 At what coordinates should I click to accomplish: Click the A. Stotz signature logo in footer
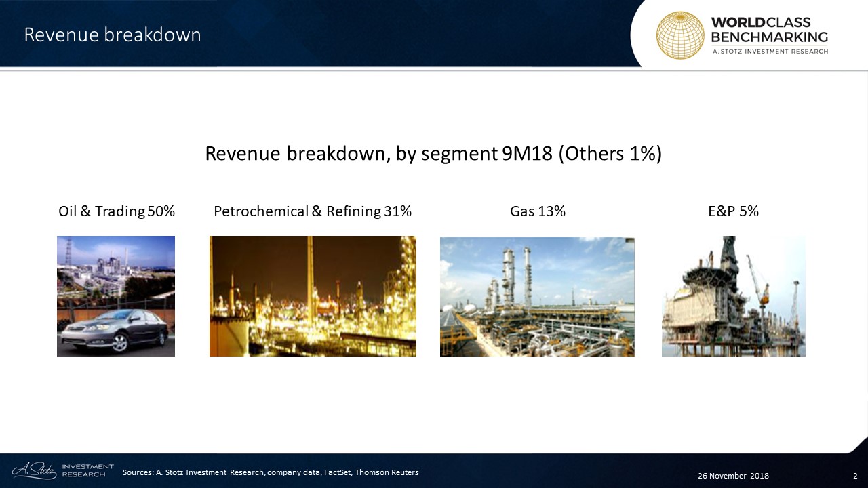34,470
